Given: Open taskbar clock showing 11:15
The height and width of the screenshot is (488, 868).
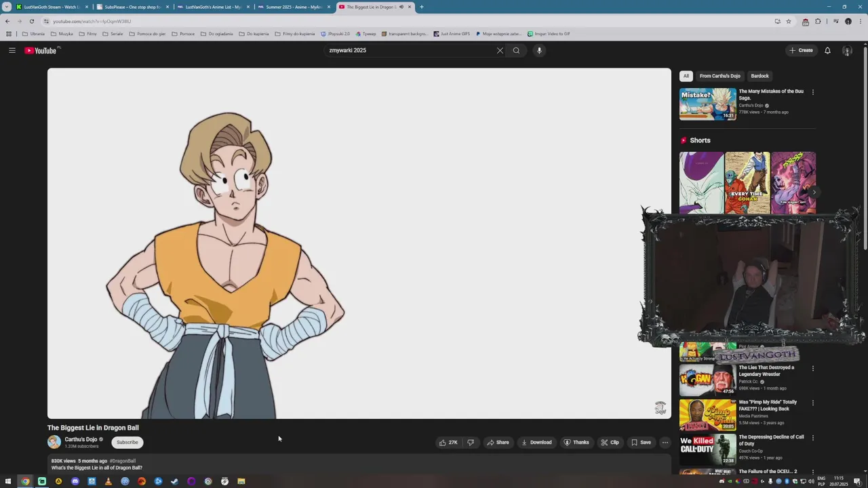Looking at the screenshot, I should tap(839, 481).
